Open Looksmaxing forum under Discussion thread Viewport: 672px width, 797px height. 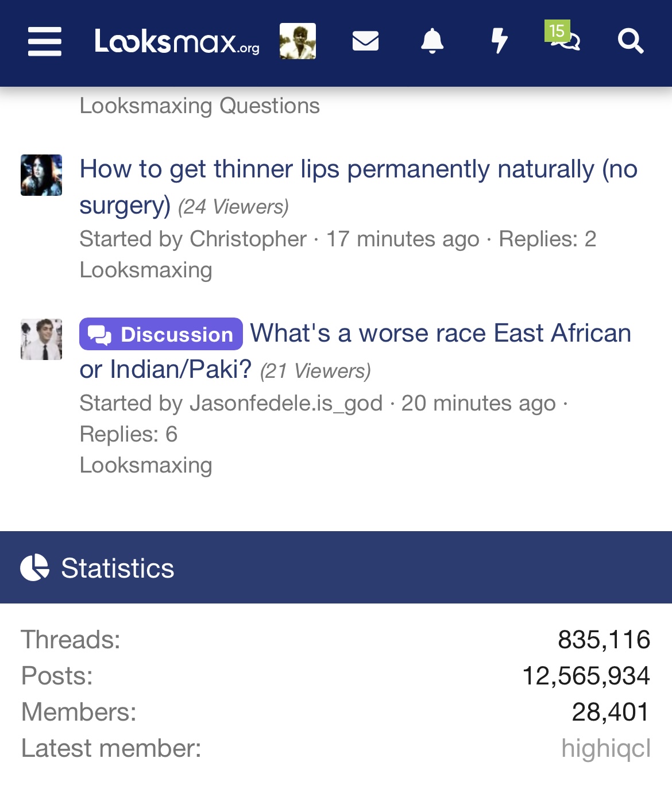pyautogui.click(x=146, y=465)
